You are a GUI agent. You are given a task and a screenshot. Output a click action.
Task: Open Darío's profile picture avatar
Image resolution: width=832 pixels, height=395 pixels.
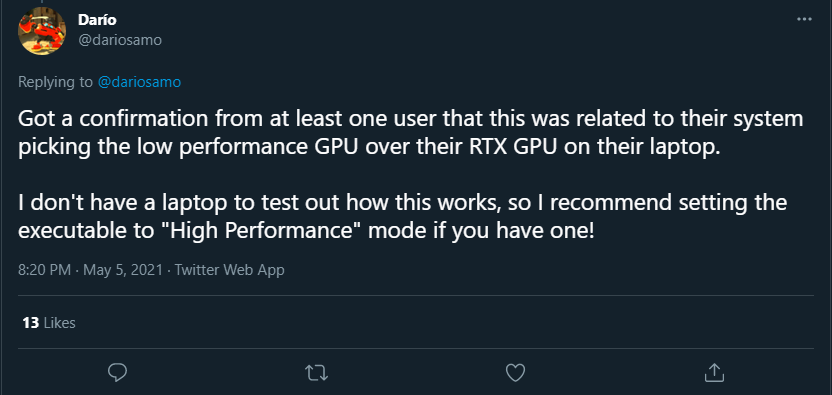pyautogui.click(x=42, y=31)
